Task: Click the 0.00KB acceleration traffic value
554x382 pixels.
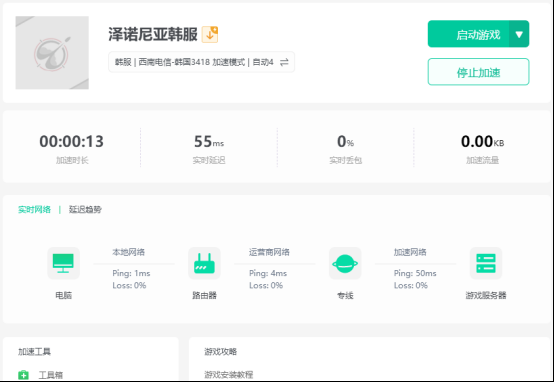Action: (482, 141)
